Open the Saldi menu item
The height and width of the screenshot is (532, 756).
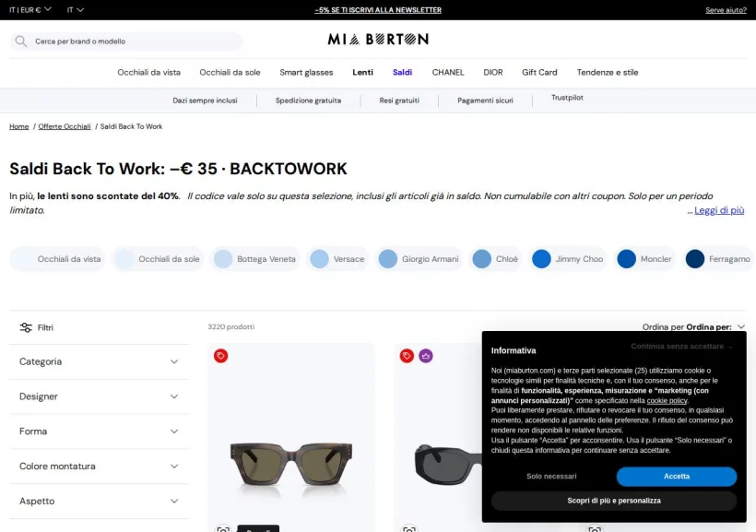[402, 72]
